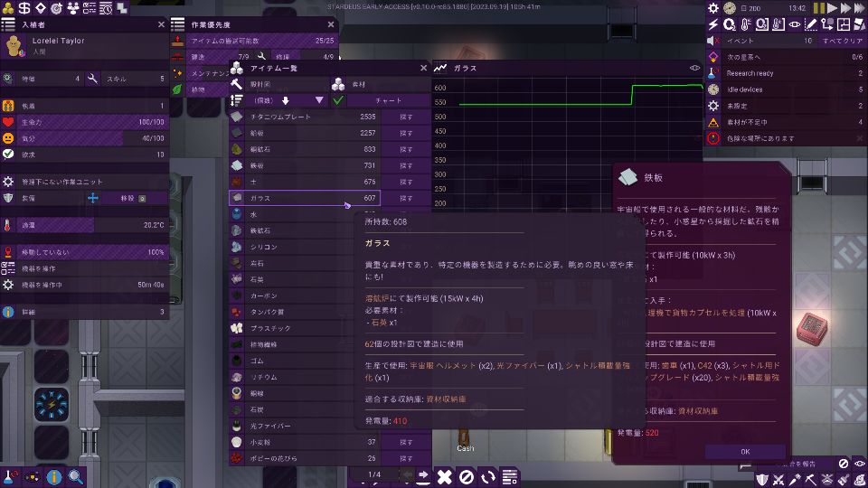Open the sort-order dropdown in item list
This screenshot has height=488, width=868.
286,100
